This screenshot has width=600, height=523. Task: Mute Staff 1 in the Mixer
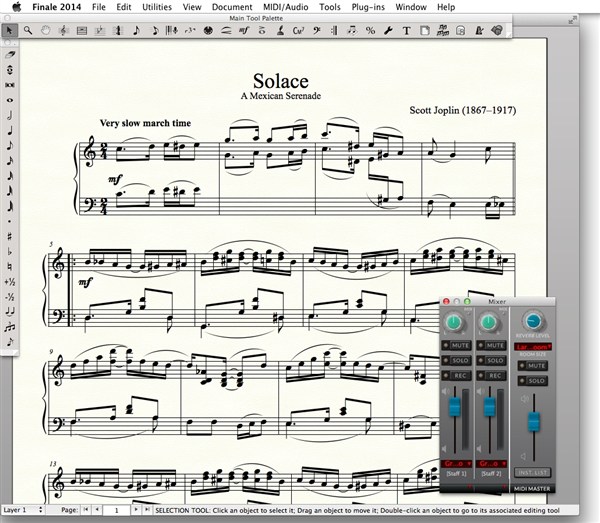pos(456,345)
